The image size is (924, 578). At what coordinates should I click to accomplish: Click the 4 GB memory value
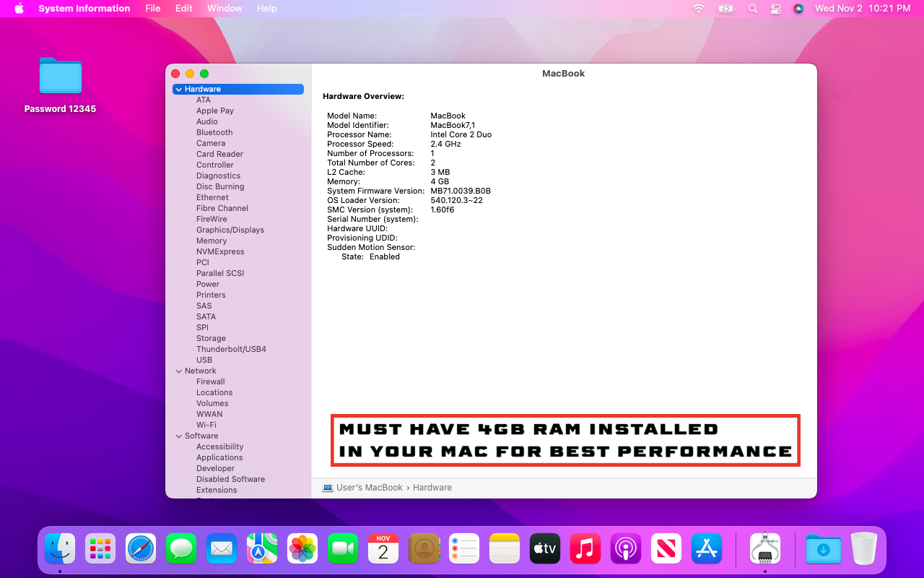coord(440,182)
